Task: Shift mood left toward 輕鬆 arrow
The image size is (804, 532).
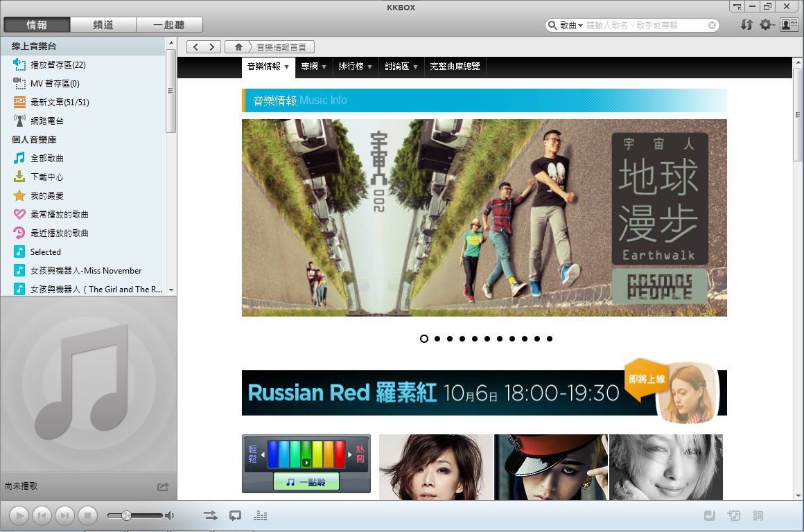Action: [x=263, y=454]
